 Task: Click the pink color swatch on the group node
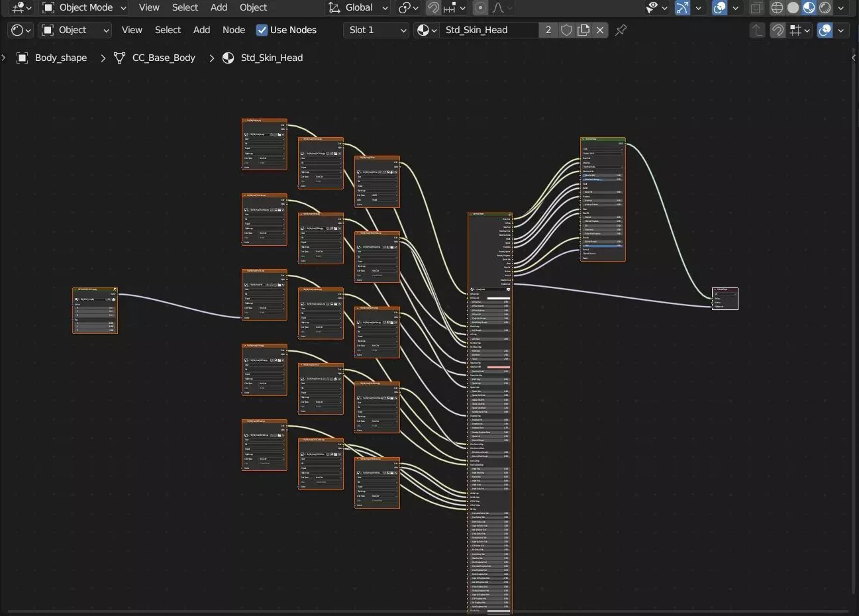point(498,367)
